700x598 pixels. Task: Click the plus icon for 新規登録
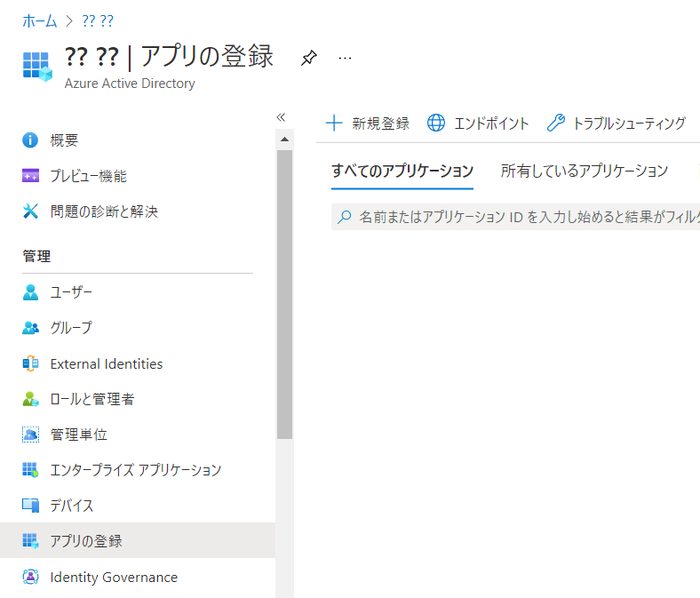[x=334, y=123]
